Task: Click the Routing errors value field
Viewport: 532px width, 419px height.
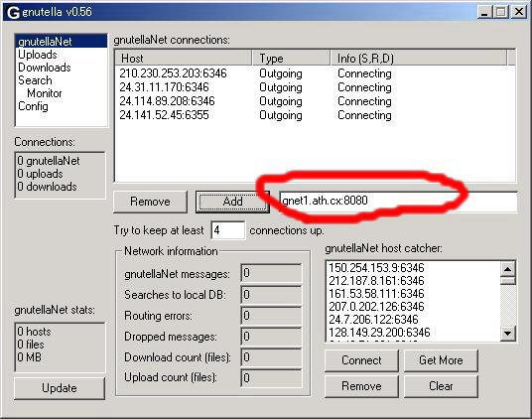Action: click(271, 316)
